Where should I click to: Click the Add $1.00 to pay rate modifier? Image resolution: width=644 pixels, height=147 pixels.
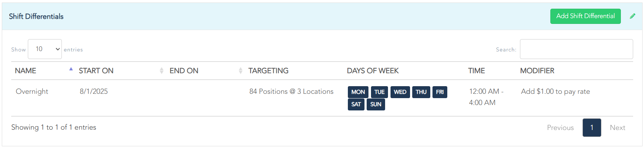[555, 92]
